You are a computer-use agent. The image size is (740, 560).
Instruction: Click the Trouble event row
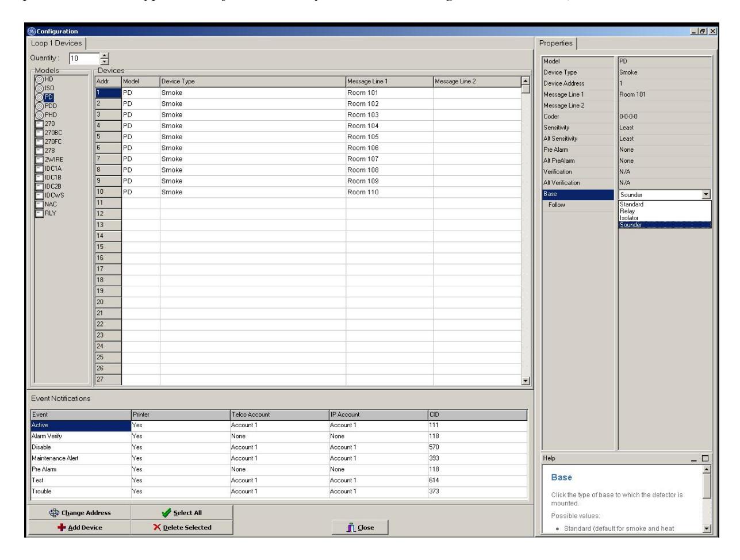click(279, 492)
